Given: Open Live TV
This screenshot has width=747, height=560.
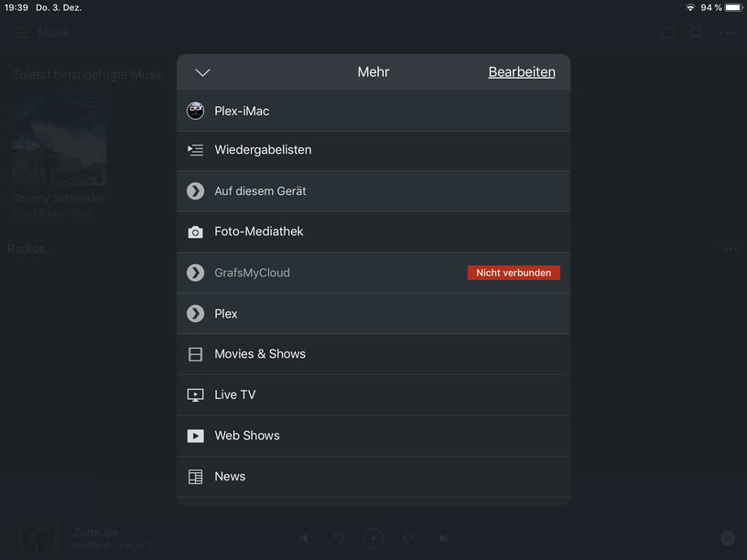Looking at the screenshot, I should click(x=373, y=395).
